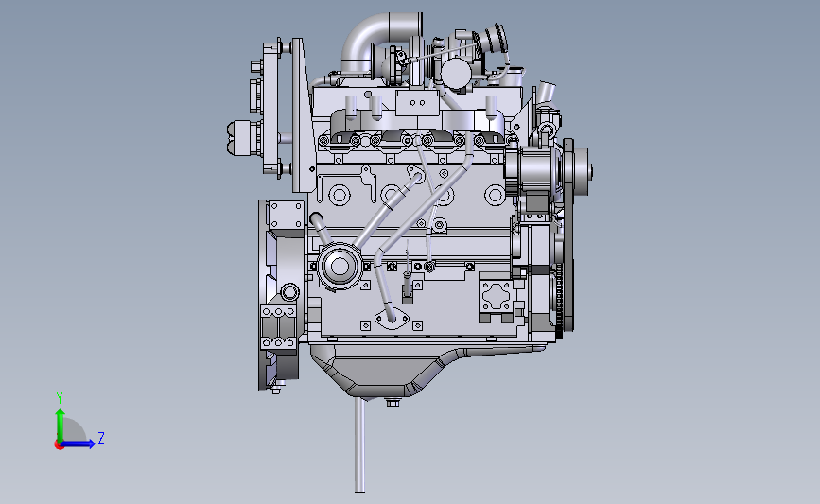
Task: Click the blue Z axis arrow of the triad
Action: (x=78, y=443)
